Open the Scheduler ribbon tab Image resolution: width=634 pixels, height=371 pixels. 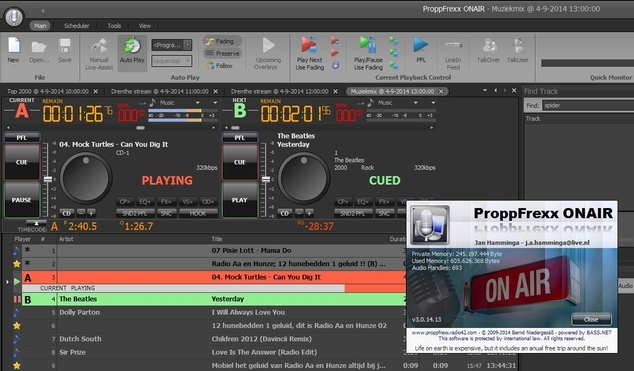point(76,26)
